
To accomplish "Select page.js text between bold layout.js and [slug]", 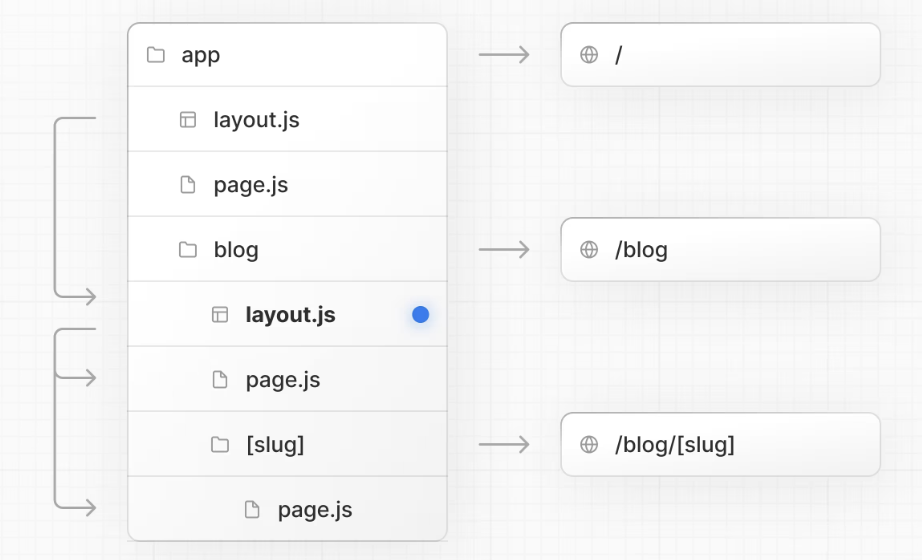I will click(x=282, y=380).
